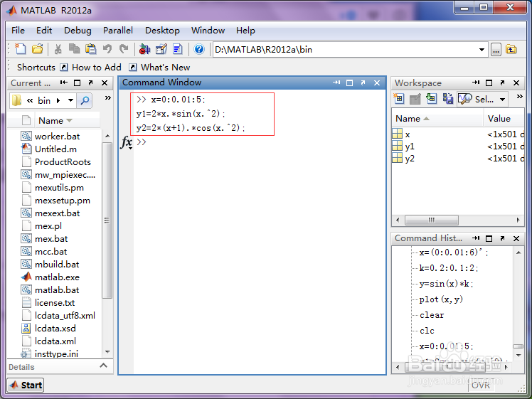Viewport: 532px width, 399px height.
Task: Select the clear entry in Command History
Action: pyautogui.click(x=432, y=315)
